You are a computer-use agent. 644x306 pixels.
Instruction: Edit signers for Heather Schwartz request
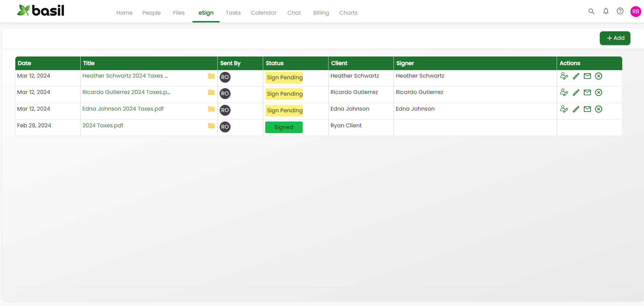[x=564, y=76]
